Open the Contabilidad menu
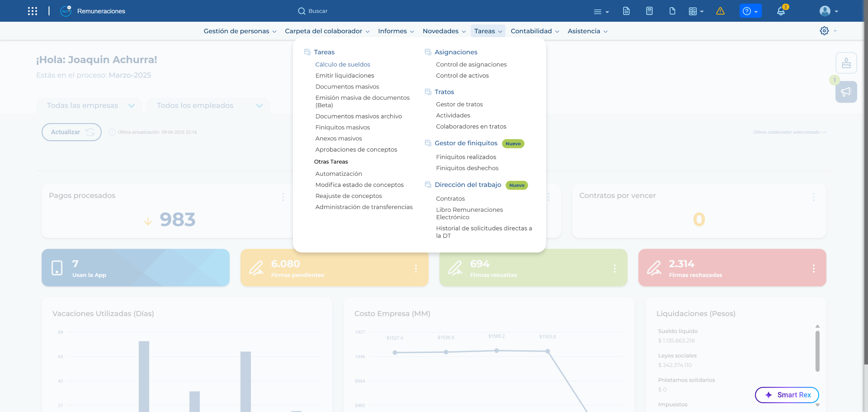 tap(535, 31)
